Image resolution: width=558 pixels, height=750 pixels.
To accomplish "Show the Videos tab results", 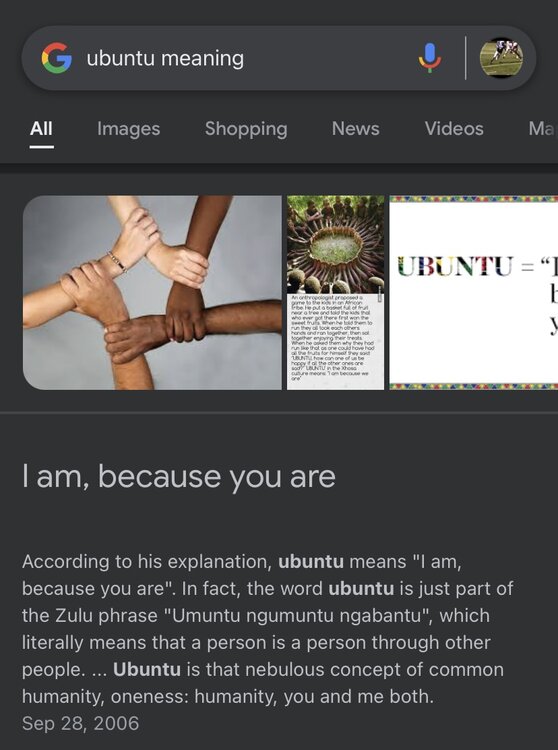I will tap(454, 129).
